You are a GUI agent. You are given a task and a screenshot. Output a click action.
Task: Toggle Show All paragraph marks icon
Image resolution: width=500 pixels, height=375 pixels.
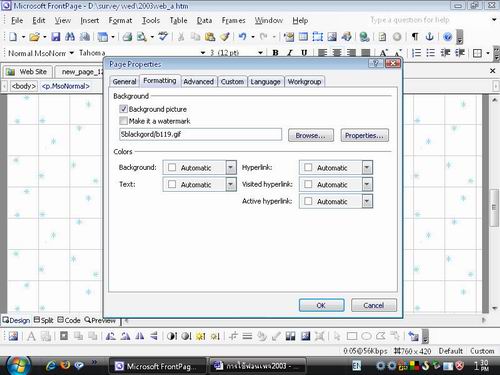tap(415, 37)
